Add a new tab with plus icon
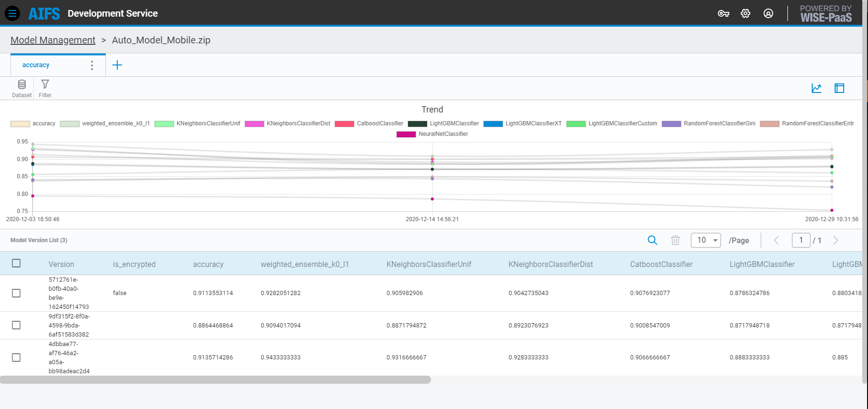Screen dimensions: 868x409 coord(117,65)
